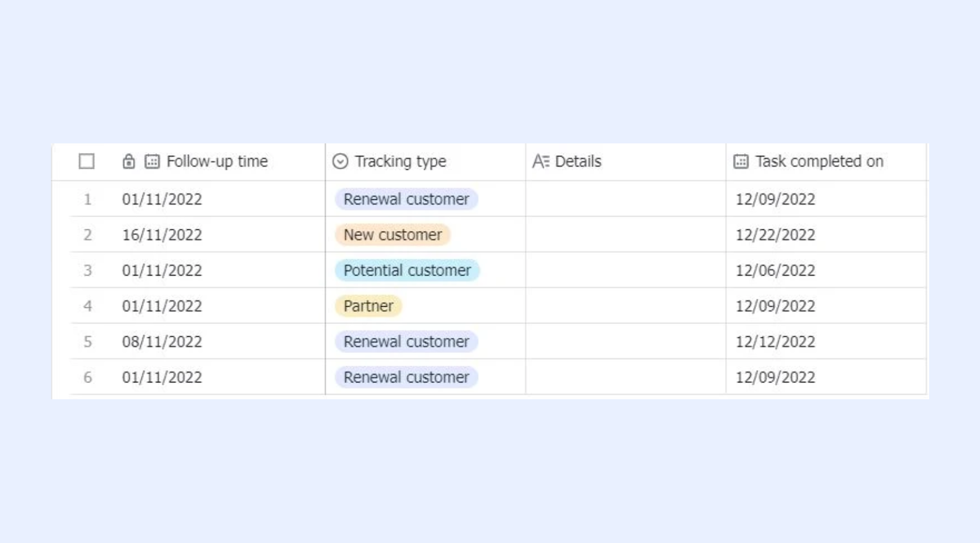Click follow-up date 16/11/2022
Viewport: 980px width, 543px height.
[162, 235]
